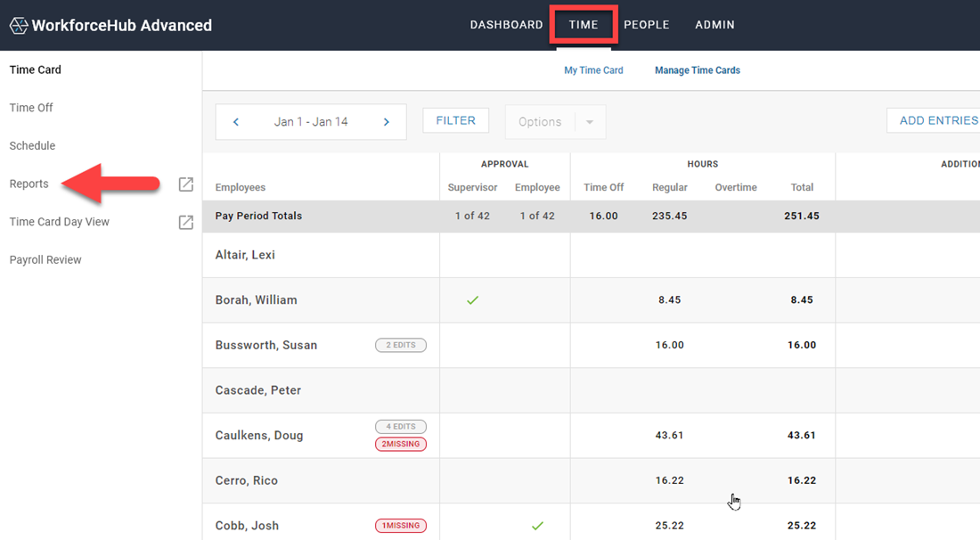
Task: Click the FILTER button
Action: click(x=455, y=119)
